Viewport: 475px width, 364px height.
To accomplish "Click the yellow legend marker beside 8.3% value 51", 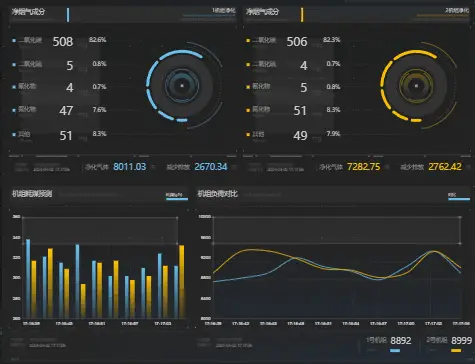I will click(x=248, y=110).
